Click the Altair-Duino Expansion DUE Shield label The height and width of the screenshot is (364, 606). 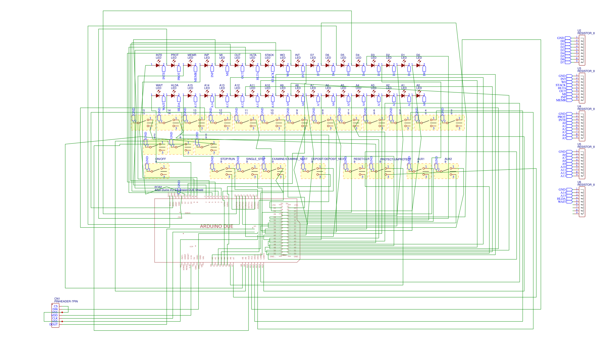(179, 189)
